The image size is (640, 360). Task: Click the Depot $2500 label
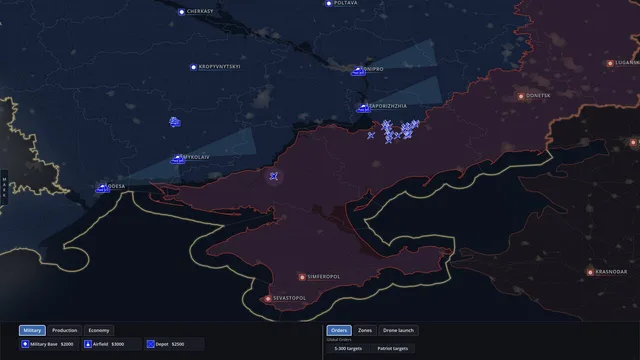(170, 344)
